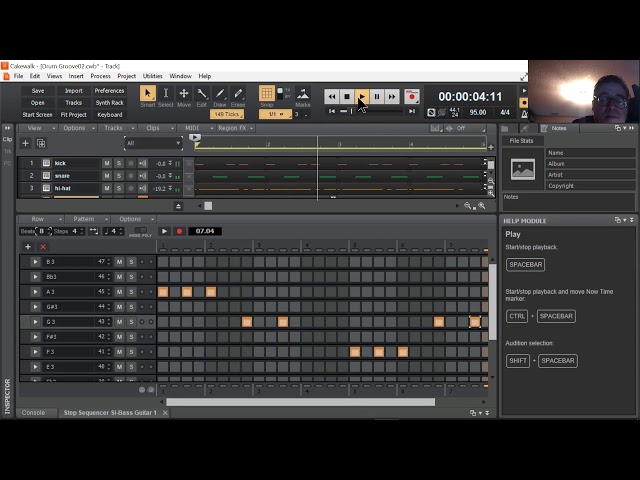Go to project end
This screenshot has width=640, height=480.
click(412, 111)
